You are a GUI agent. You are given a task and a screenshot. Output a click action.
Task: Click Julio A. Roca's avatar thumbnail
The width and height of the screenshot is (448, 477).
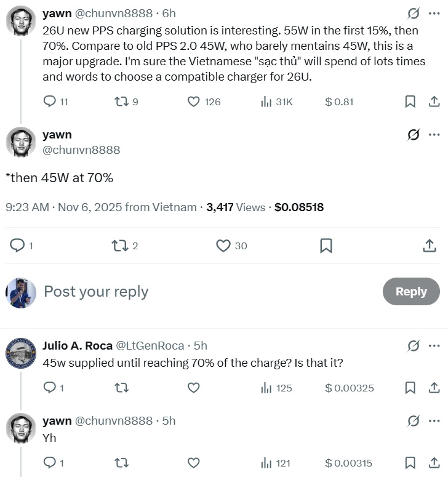[x=21, y=353]
